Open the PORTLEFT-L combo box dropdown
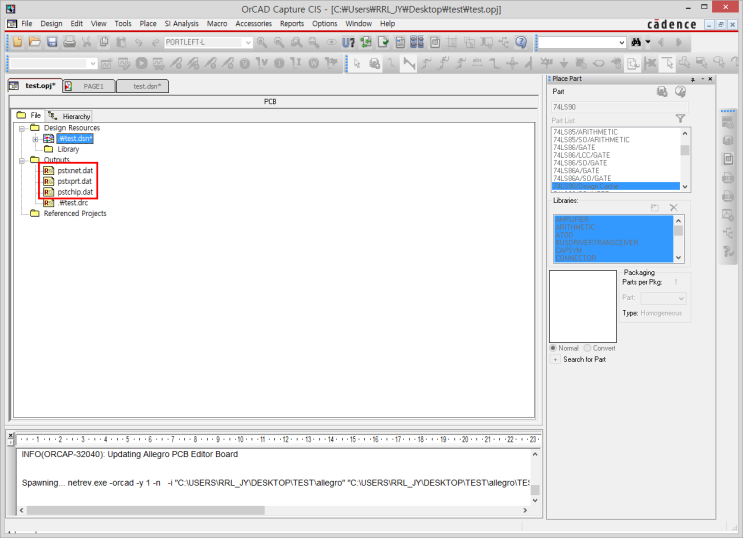 click(x=248, y=43)
